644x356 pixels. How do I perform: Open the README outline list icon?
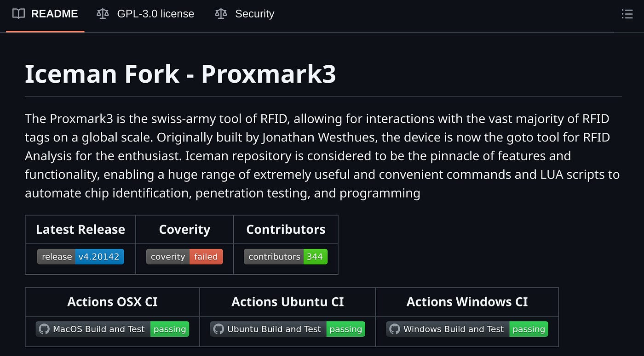pos(627,14)
